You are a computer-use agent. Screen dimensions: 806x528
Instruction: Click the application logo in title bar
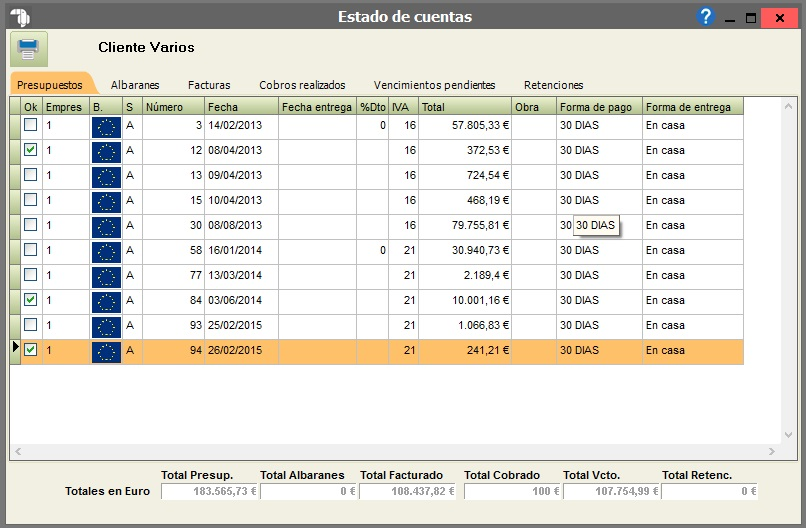click(x=20, y=17)
